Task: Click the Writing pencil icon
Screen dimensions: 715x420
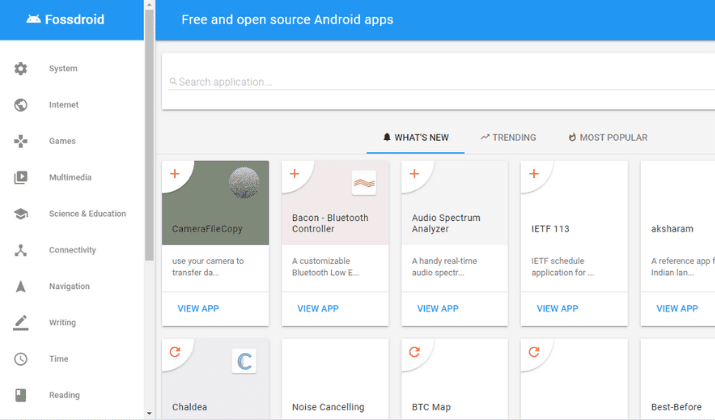Action: tap(21, 322)
